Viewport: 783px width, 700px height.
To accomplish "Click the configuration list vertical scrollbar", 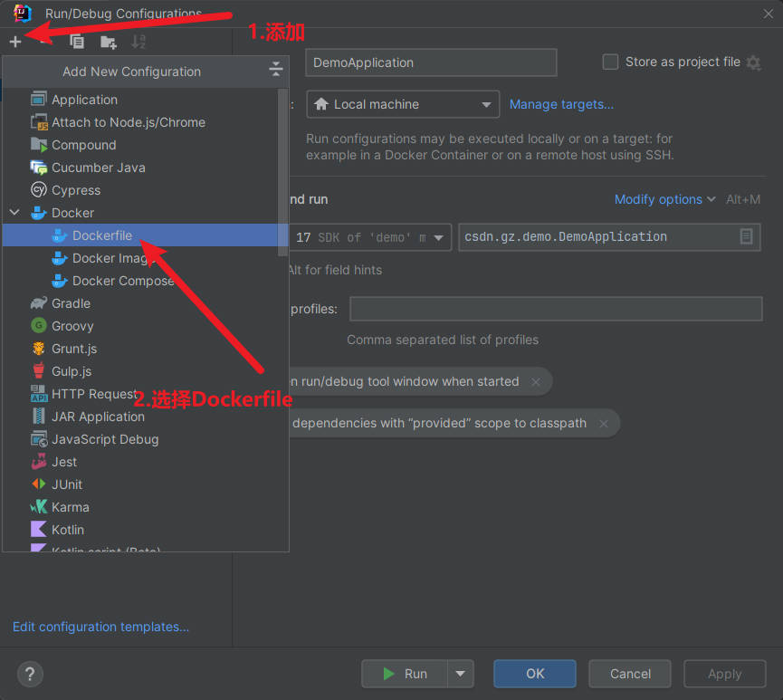I will (x=282, y=172).
